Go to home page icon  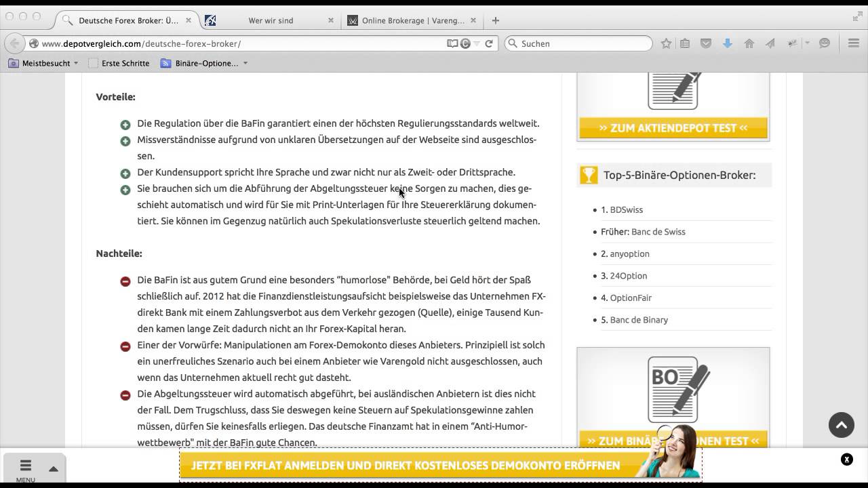(x=749, y=43)
